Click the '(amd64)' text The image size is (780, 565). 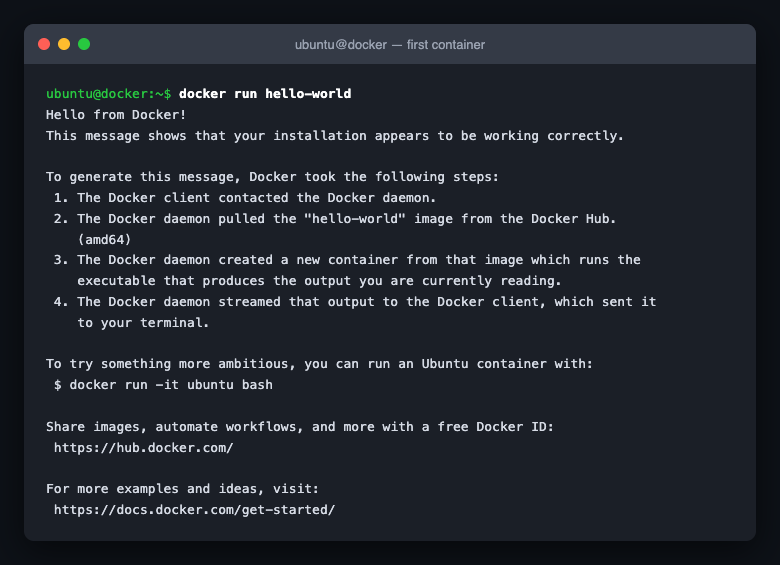click(104, 240)
